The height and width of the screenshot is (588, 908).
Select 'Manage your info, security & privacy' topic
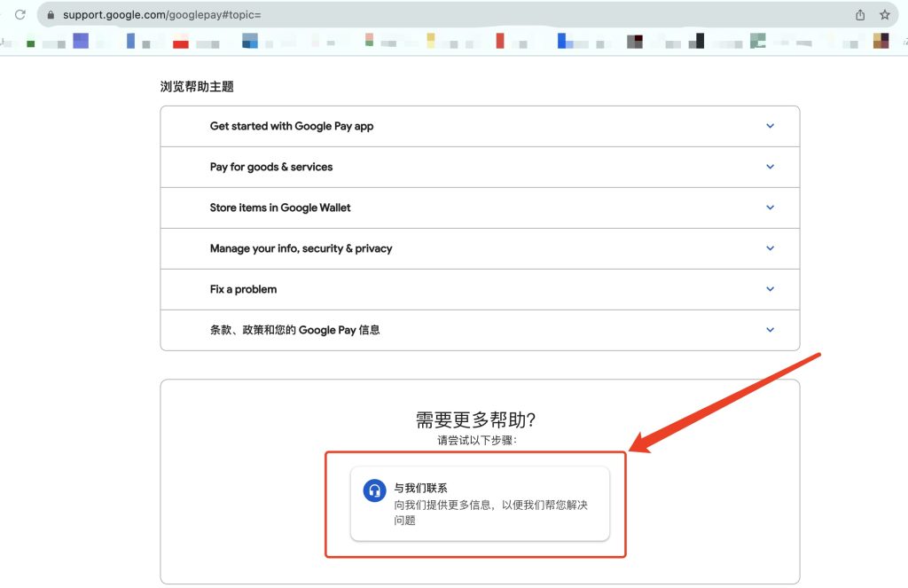click(x=301, y=248)
